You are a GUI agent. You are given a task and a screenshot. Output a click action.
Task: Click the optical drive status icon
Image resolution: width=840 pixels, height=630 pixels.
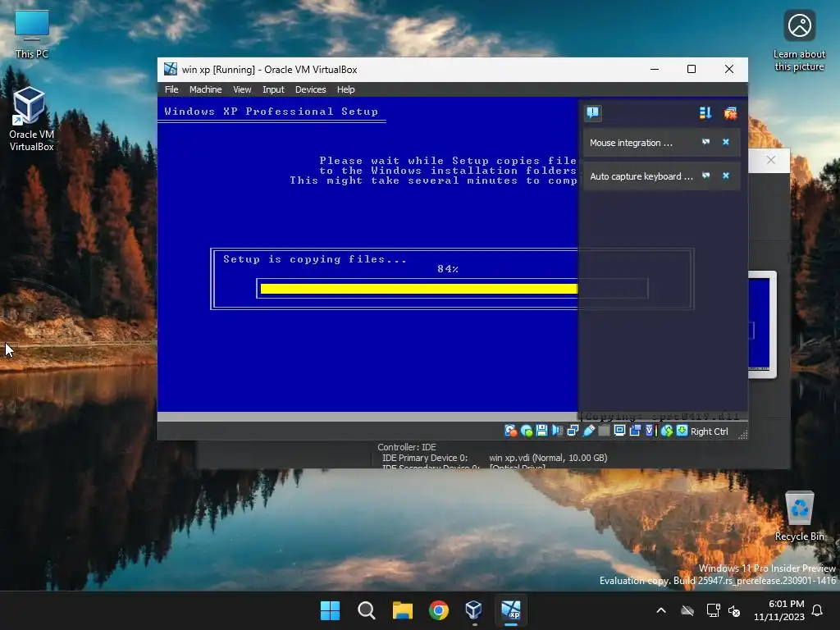click(x=527, y=431)
